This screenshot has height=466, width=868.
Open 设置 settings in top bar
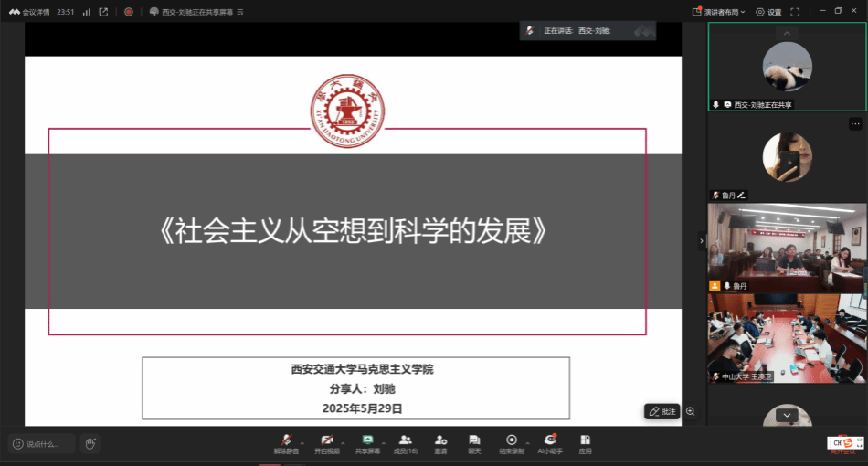point(768,12)
